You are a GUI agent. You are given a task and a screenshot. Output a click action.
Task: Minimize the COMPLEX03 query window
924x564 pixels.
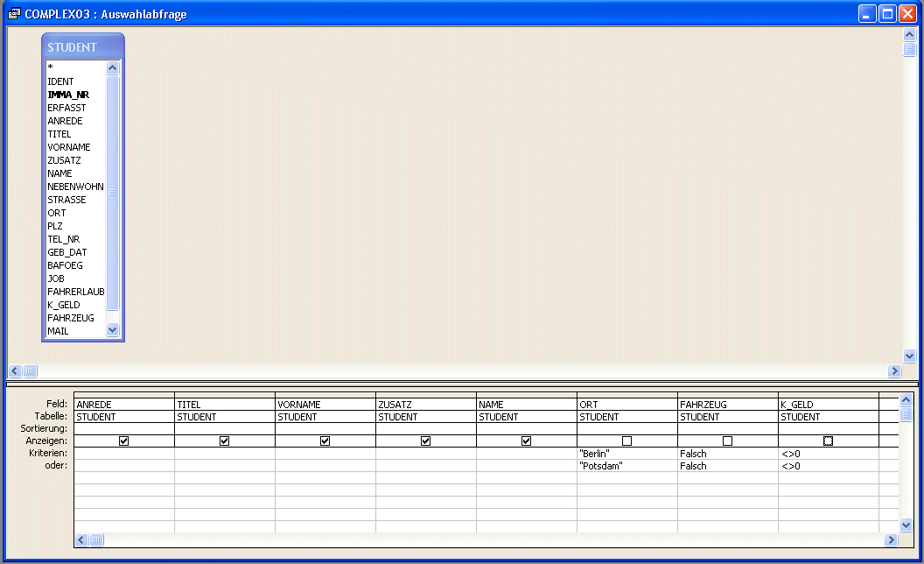[x=867, y=13]
